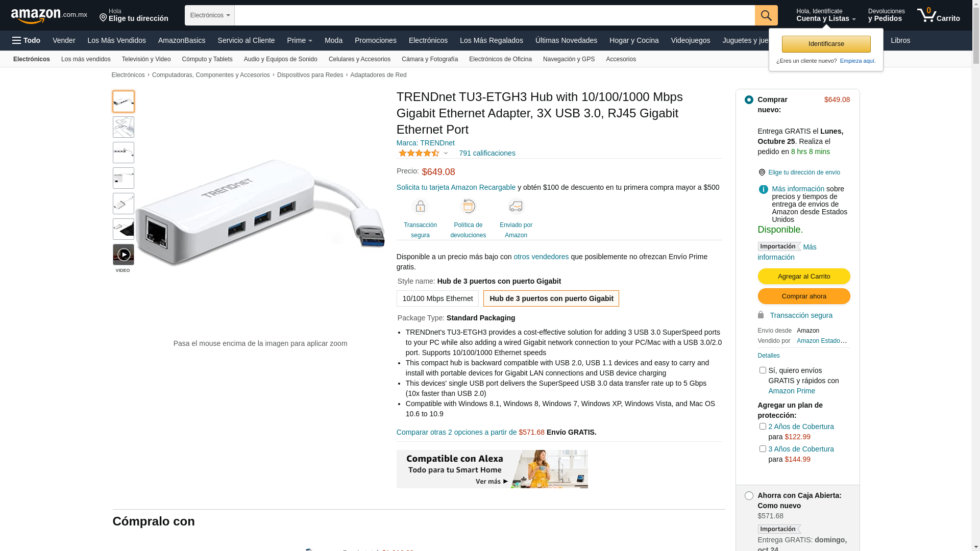
Task: Select the Comprar nuevo radio option
Action: [x=749, y=100]
